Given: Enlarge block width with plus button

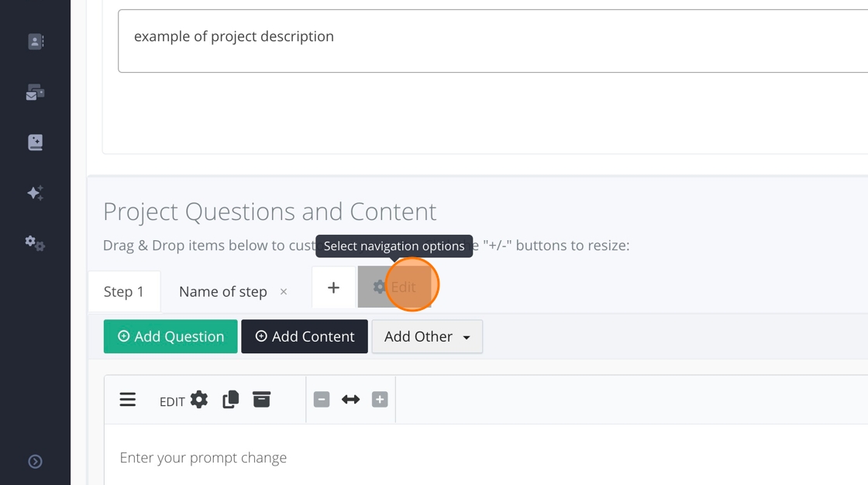Looking at the screenshot, I should [x=380, y=400].
